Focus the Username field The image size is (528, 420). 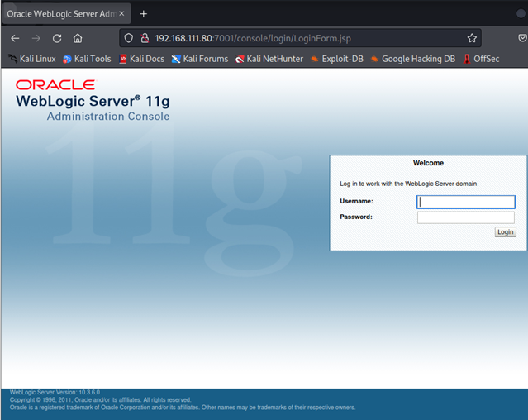click(x=466, y=202)
